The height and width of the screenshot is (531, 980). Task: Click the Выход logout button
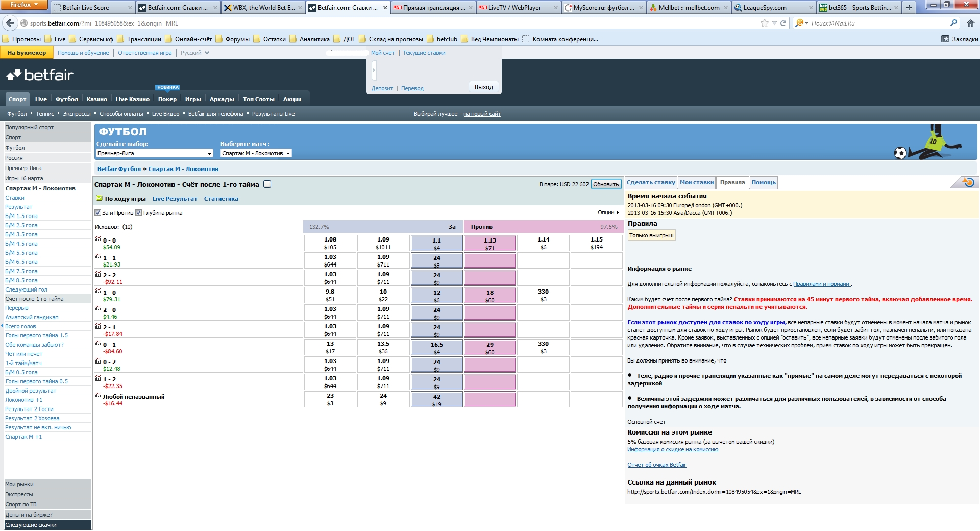[x=484, y=87]
